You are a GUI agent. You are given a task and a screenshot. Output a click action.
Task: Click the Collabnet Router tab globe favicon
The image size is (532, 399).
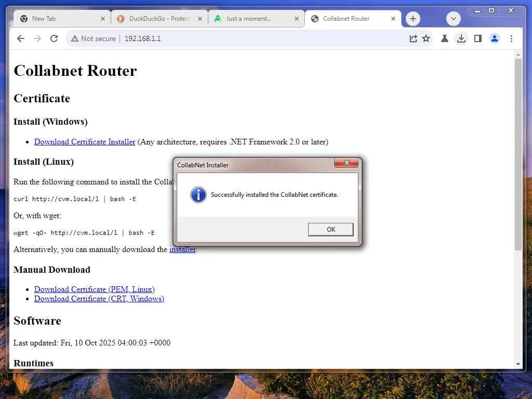click(x=314, y=19)
